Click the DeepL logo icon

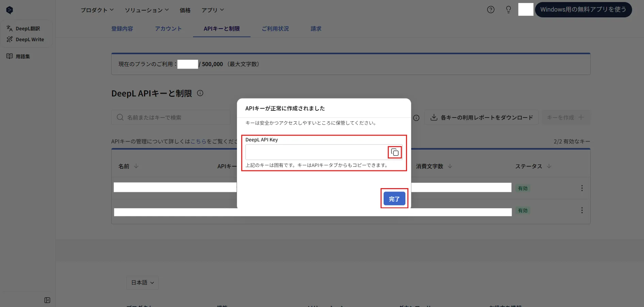(10, 10)
